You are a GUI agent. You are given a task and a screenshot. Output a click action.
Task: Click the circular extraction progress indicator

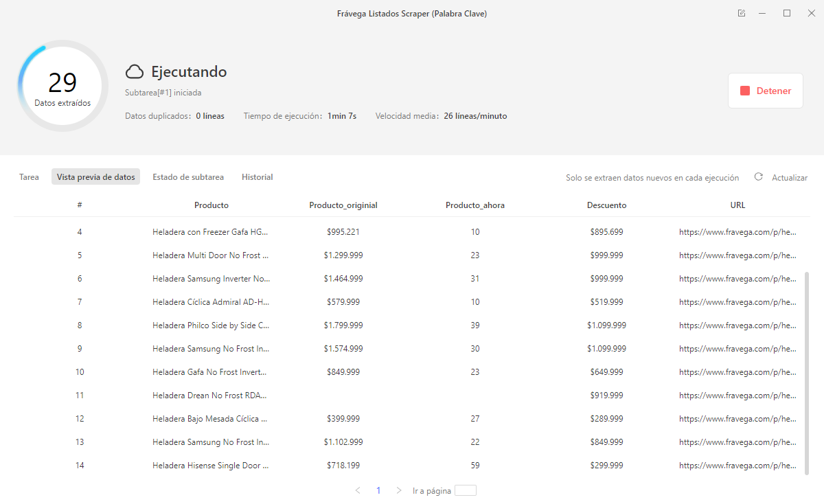pos(62,86)
